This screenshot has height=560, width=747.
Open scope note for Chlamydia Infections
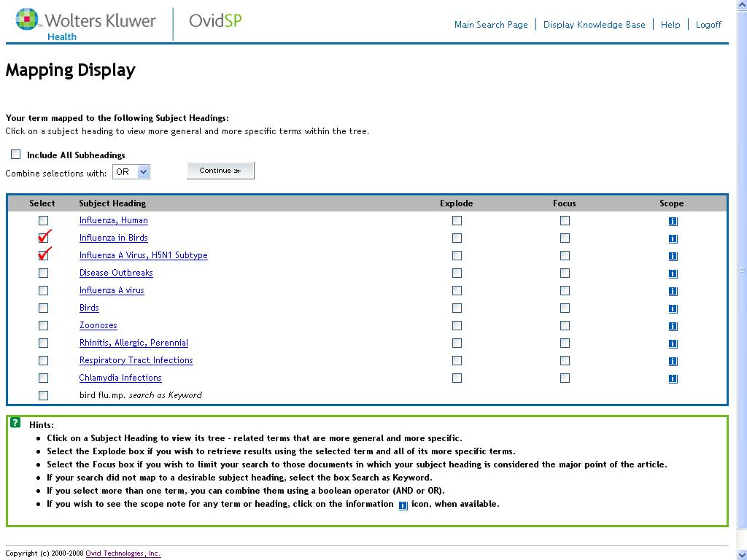point(673,378)
